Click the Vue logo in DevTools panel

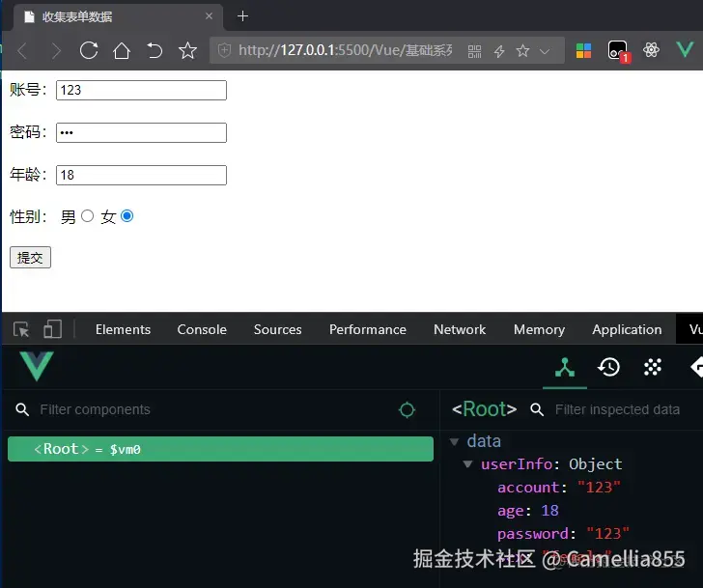click(x=37, y=366)
